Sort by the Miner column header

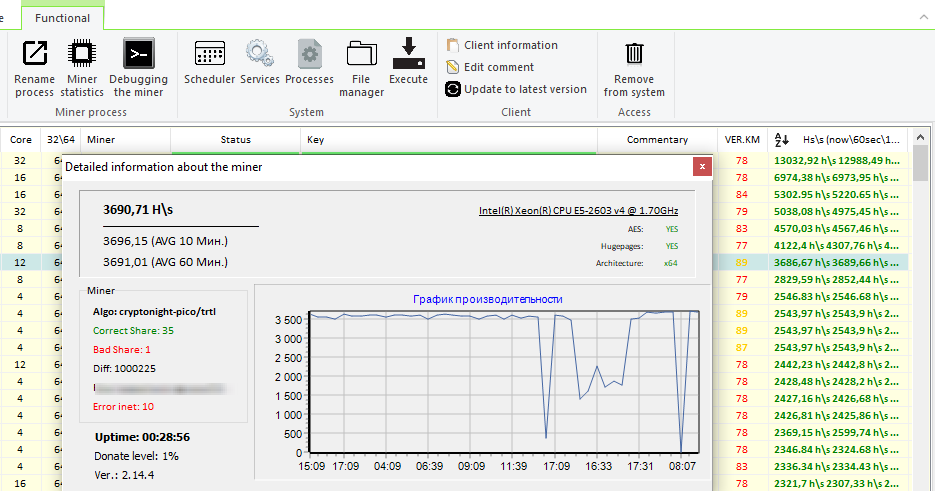[126, 140]
